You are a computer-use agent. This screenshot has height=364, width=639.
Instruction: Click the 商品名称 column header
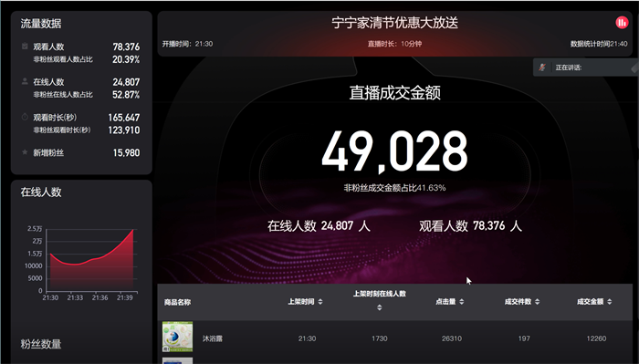click(x=177, y=302)
